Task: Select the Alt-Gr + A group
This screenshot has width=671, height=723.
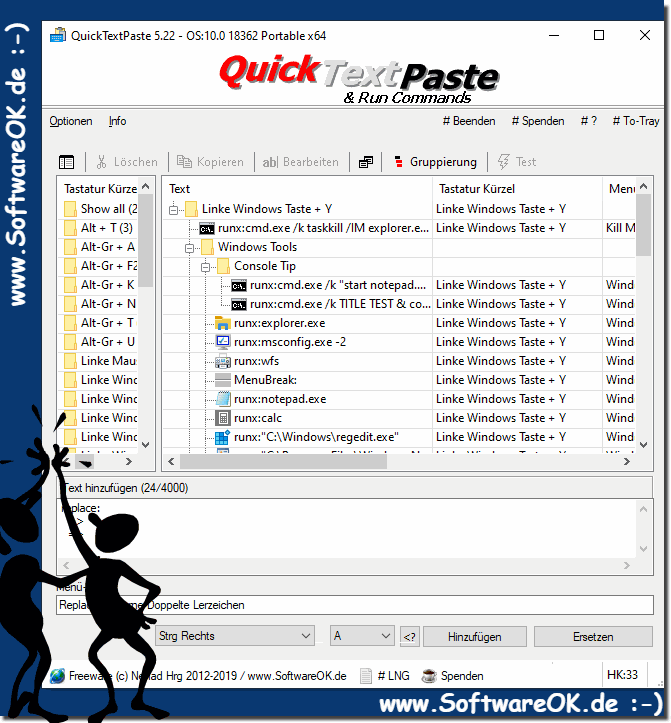Action: point(100,247)
